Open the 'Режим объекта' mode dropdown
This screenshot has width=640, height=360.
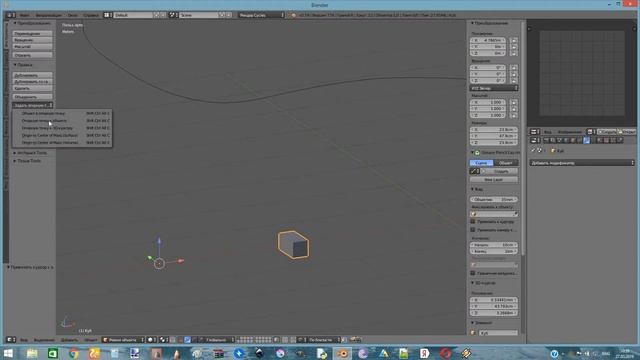(123, 340)
